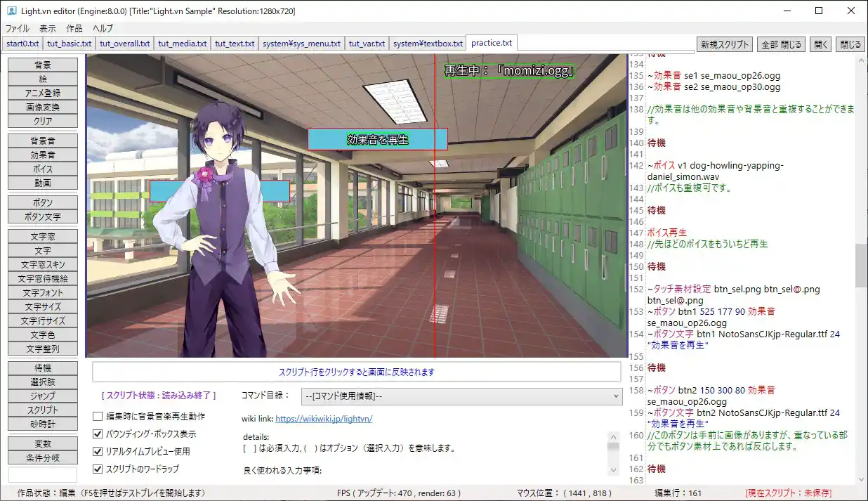The image size is (868, 501).
Task: Uncheck バウンディング・ボックス表示 option
Action: coord(98,434)
